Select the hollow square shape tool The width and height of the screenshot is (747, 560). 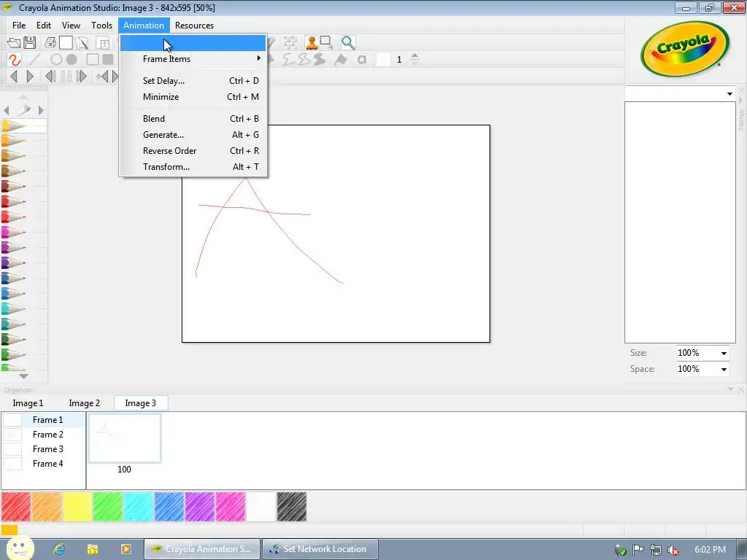93,60
